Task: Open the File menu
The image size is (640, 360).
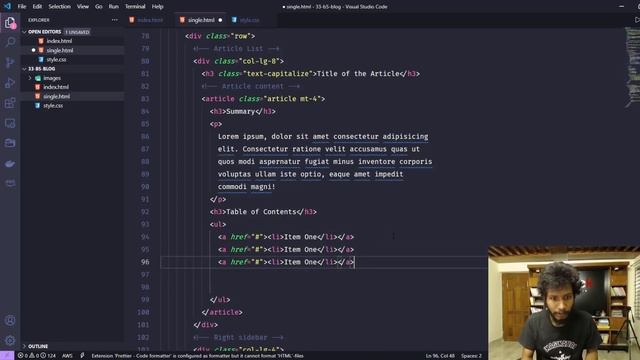Action: [22, 7]
